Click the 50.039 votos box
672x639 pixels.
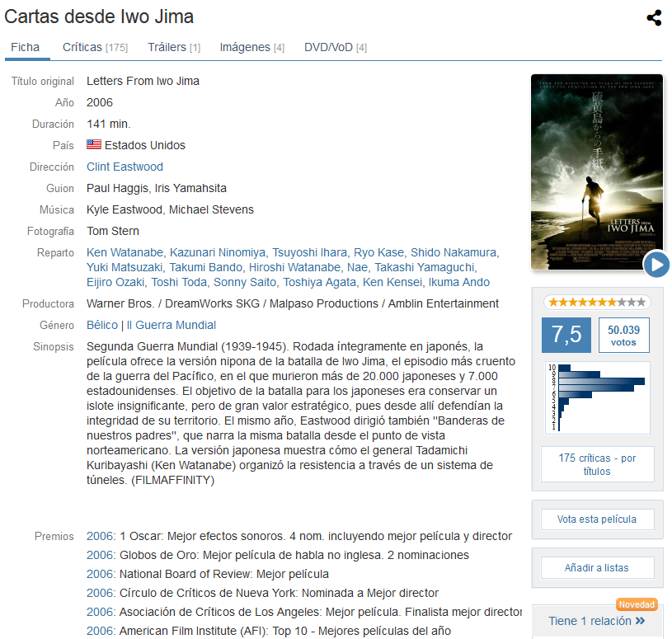623,335
